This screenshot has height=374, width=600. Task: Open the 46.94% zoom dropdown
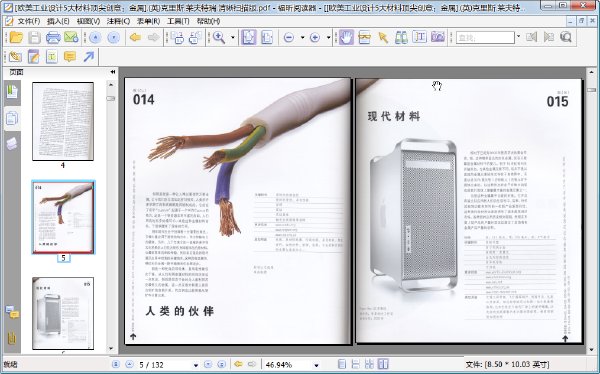(x=316, y=365)
